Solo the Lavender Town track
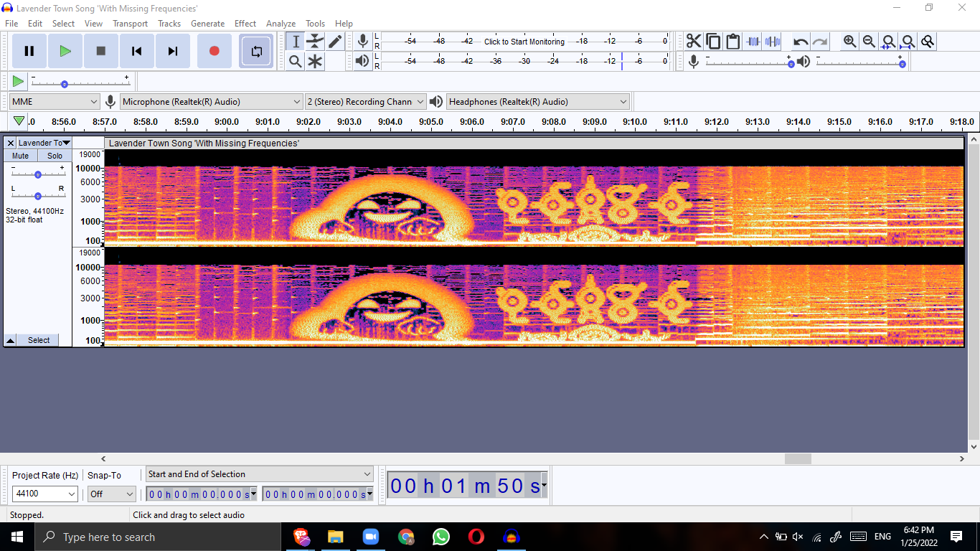This screenshot has width=980, height=551. click(x=55, y=156)
